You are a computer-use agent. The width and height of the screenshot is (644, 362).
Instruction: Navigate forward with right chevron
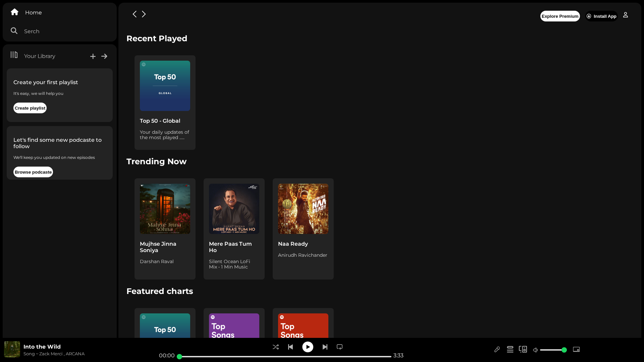pos(144,14)
